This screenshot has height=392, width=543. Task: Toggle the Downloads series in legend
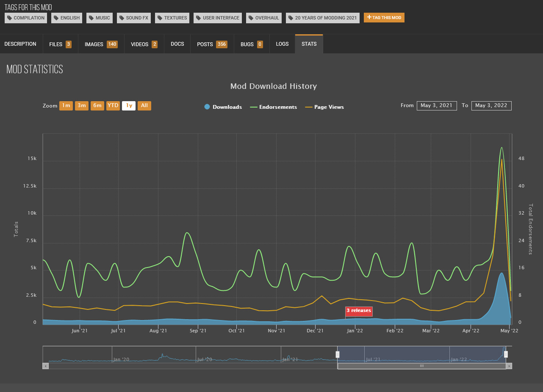coord(223,107)
